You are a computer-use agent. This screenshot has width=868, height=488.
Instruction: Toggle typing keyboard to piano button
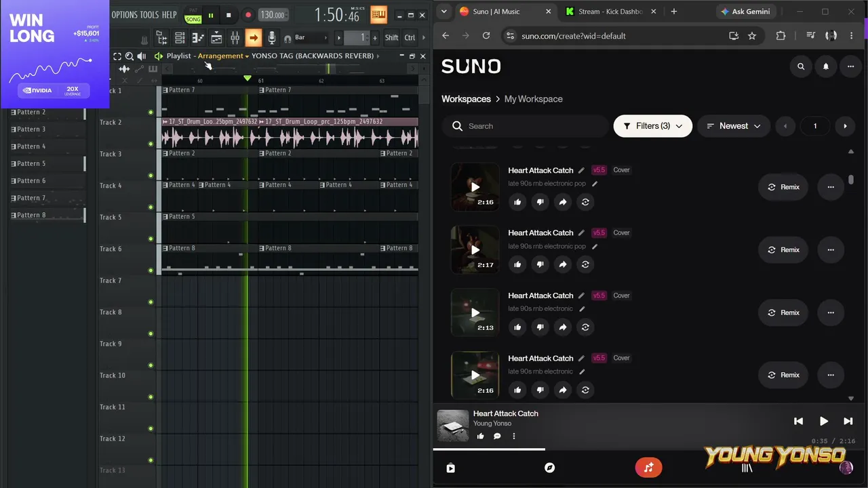pos(378,14)
